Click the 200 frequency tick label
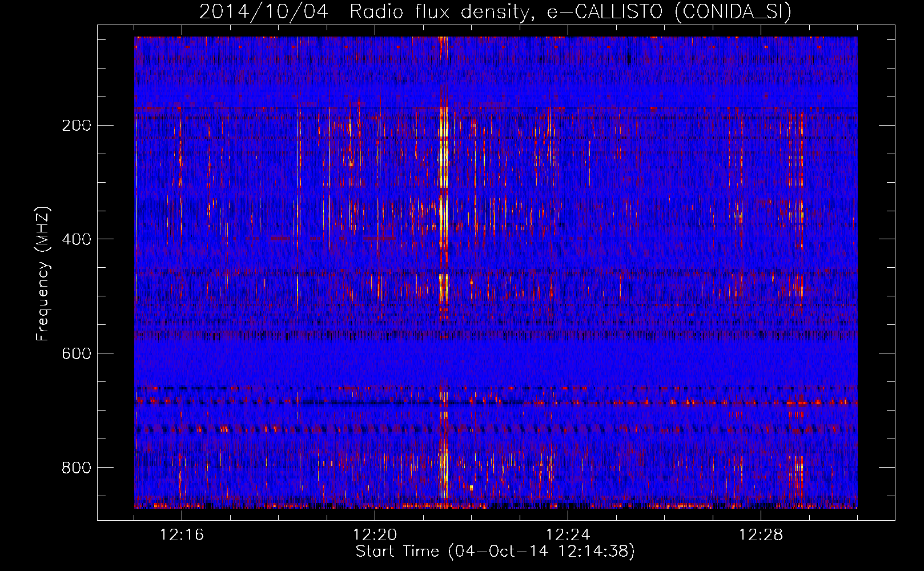This screenshot has width=924, height=571. tap(77, 126)
